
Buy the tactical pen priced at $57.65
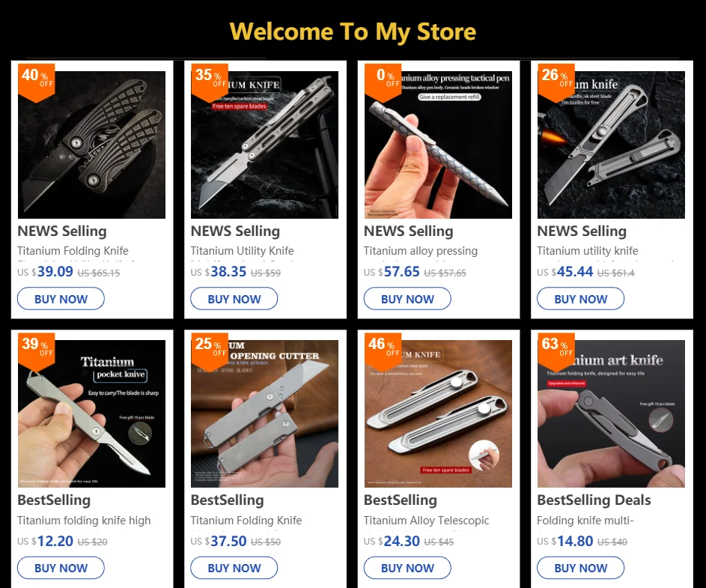[x=407, y=299]
